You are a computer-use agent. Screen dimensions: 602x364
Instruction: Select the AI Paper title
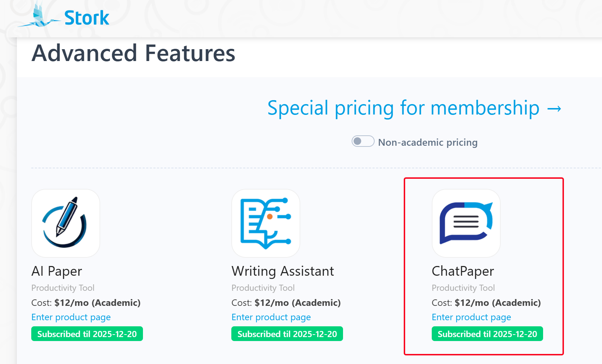57,271
